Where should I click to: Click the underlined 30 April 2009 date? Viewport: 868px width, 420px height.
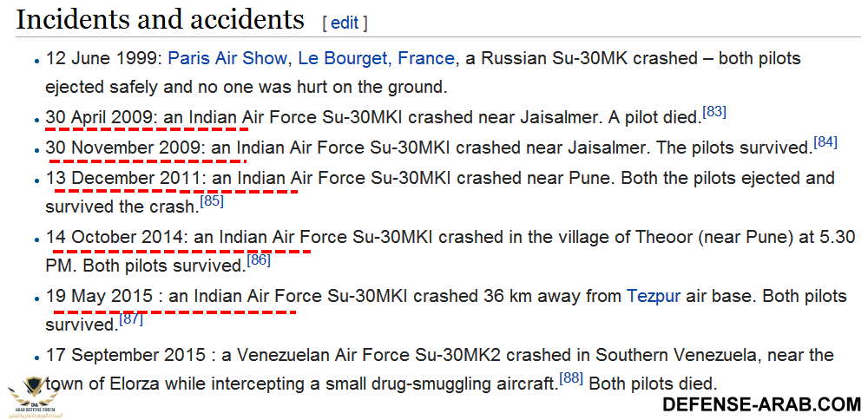[x=100, y=117]
